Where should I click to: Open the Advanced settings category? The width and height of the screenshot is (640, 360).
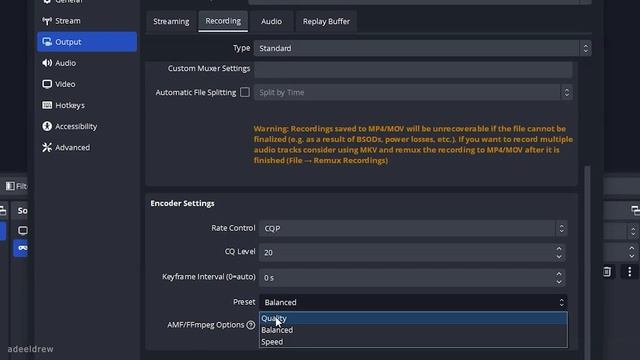pyautogui.click(x=87, y=147)
